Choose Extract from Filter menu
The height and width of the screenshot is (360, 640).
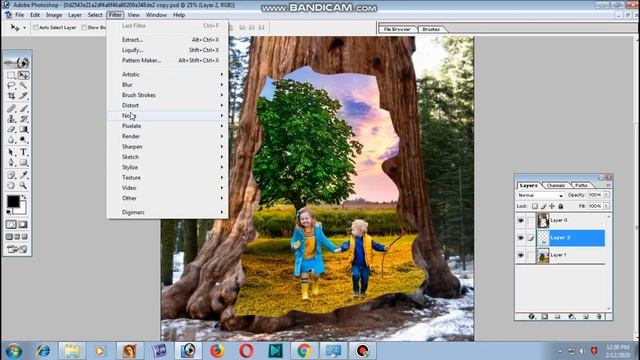pyautogui.click(x=167, y=40)
